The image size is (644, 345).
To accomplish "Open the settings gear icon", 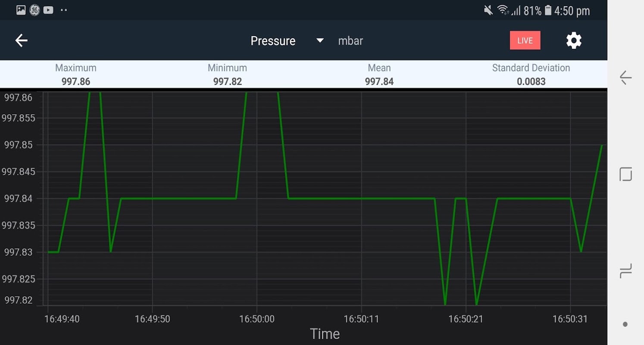I will (x=574, y=41).
